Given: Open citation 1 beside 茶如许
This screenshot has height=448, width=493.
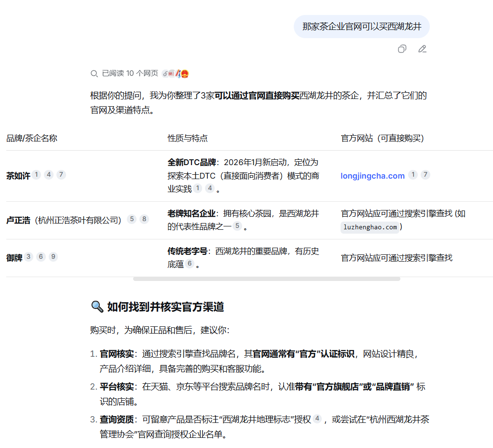Looking at the screenshot, I should coord(36,175).
